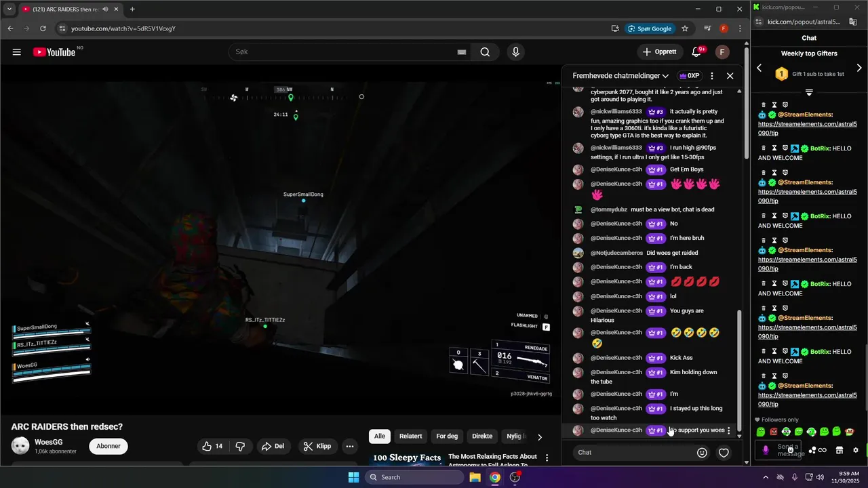Open Chrome media controls icon
Viewport: 868px width, 488px height.
pos(707,28)
